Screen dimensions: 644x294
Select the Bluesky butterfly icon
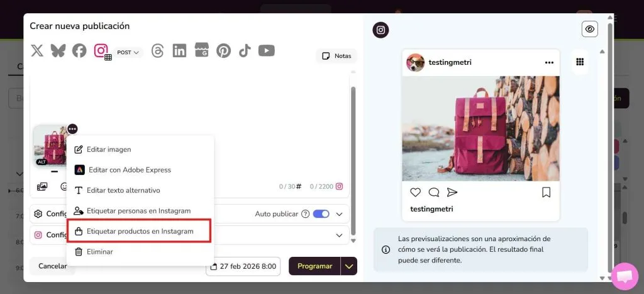(x=58, y=51)
